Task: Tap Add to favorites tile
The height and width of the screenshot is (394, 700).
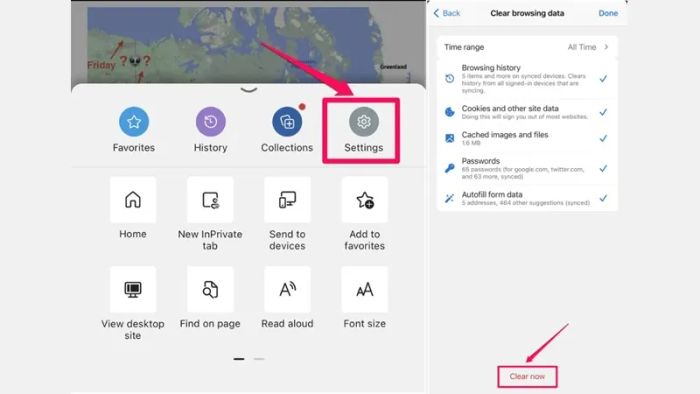Action: pyautogui.click(x=364, y=200)
